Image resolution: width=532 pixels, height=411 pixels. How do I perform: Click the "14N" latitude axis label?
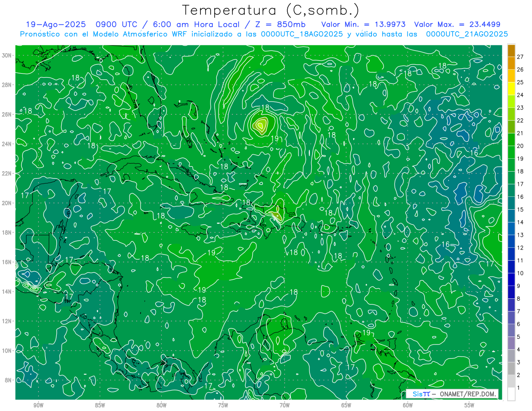click(7, 291)
